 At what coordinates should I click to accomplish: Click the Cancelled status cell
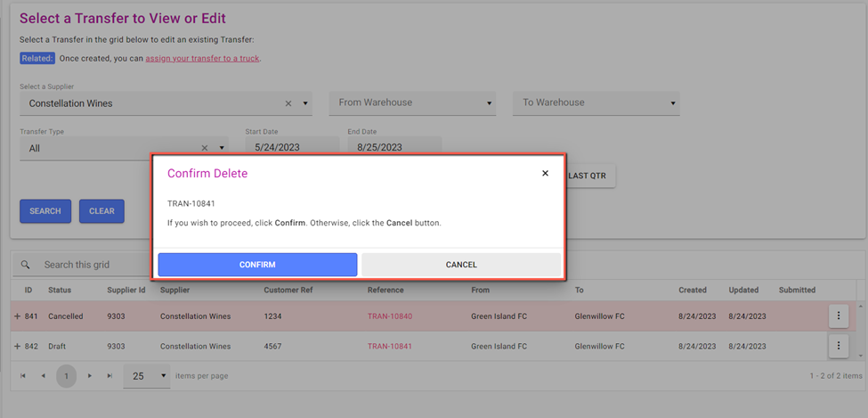[x=65, y=316]
